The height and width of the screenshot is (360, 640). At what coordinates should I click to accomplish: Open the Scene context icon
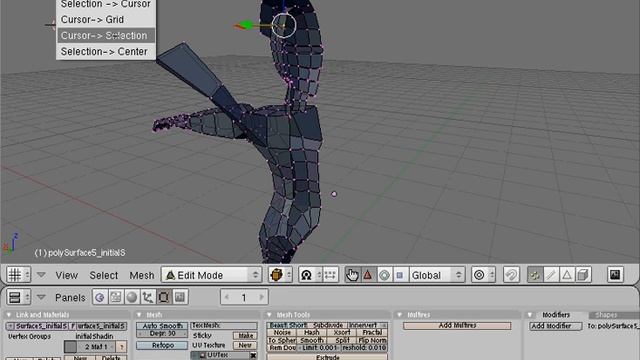[x=180, y=297]
